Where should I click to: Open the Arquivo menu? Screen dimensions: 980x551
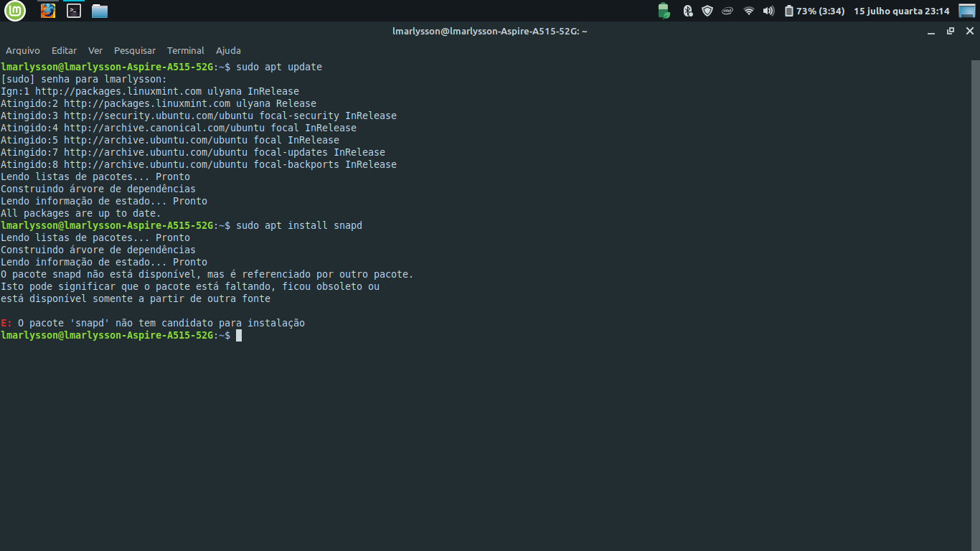pos(23,51)
